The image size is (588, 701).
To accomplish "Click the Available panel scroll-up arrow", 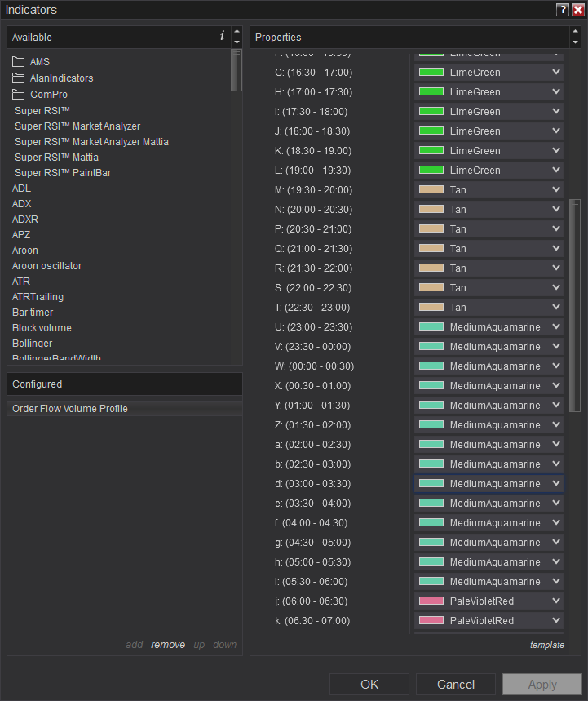I will [237, 32].
